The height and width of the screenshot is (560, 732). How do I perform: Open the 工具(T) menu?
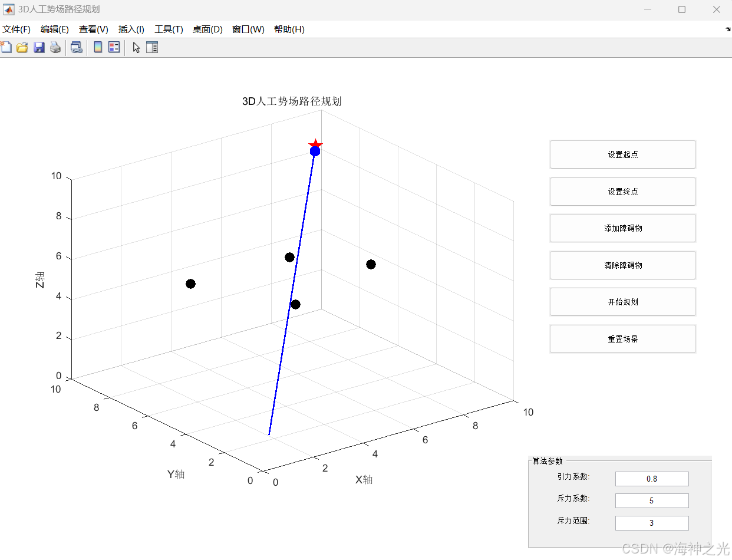coord(169,29)
